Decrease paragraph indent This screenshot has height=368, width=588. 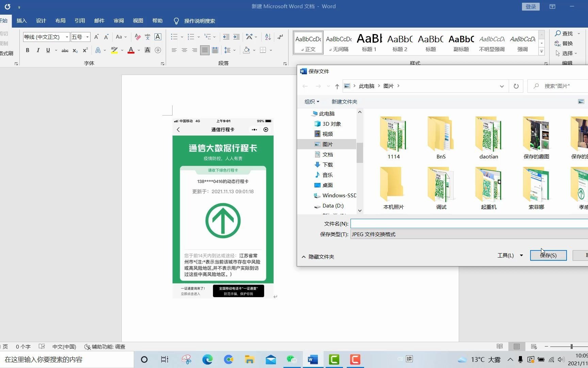226,37
